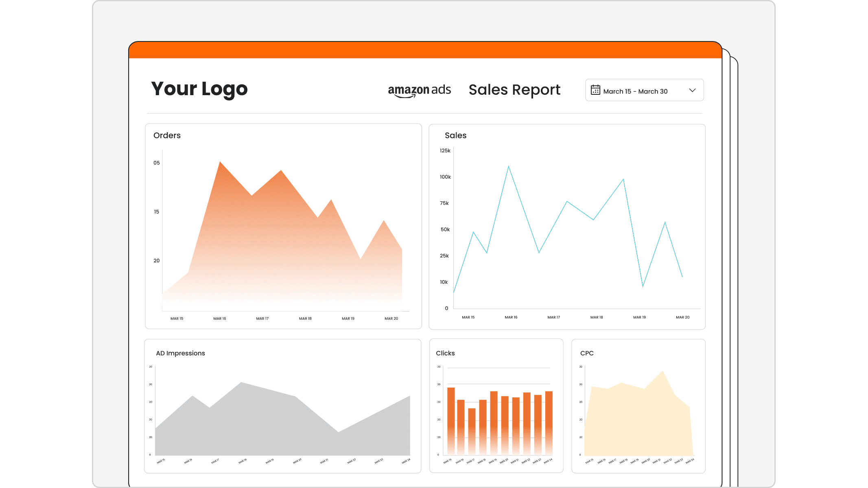
Task: Click the Sales chart title
Action: [455, 135]
